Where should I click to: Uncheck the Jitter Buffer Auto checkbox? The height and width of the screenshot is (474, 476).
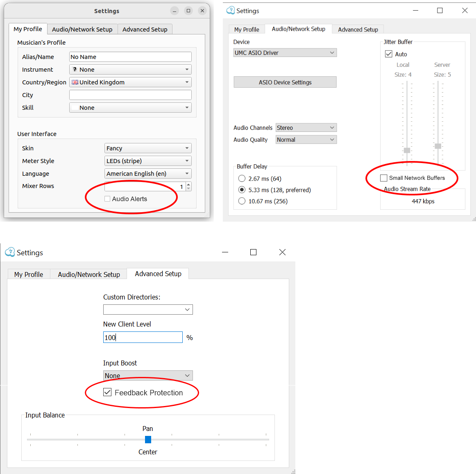click(389, 54)
